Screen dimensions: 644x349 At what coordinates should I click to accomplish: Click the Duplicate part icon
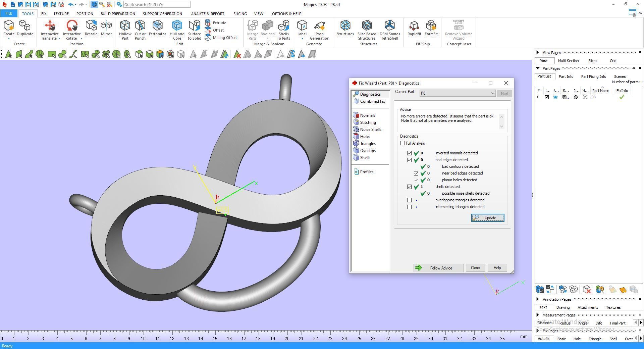click(x=25, y=26)
